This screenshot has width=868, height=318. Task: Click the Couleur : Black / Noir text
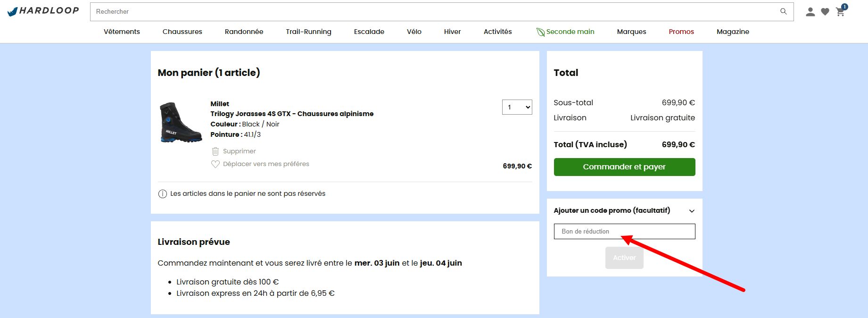click(x=245, y=124)
